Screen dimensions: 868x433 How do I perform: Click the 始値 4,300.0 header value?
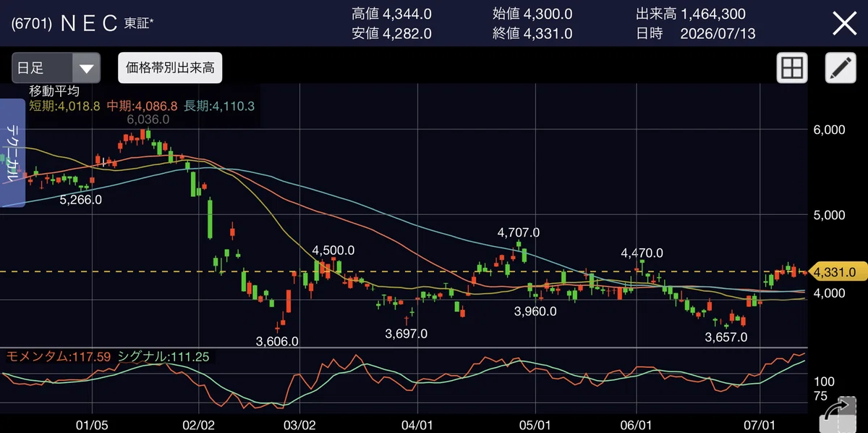532,14
